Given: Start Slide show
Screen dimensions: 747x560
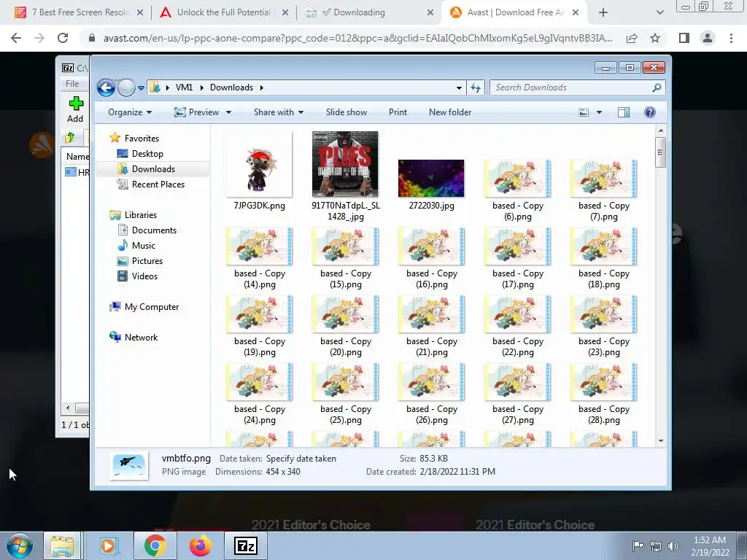Looking at the screenshot, I should tap(347, 112).
